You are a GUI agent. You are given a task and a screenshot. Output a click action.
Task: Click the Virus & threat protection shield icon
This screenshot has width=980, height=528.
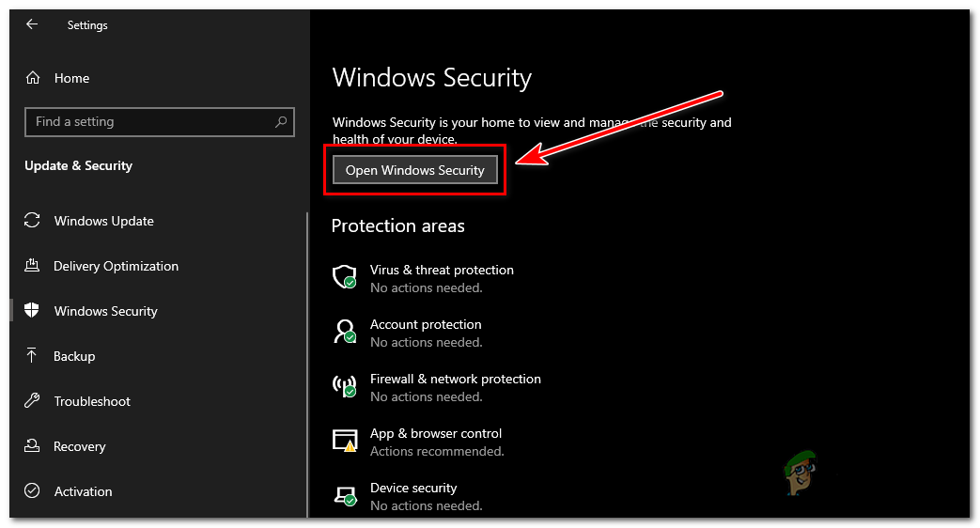click(x=345, y=277)
